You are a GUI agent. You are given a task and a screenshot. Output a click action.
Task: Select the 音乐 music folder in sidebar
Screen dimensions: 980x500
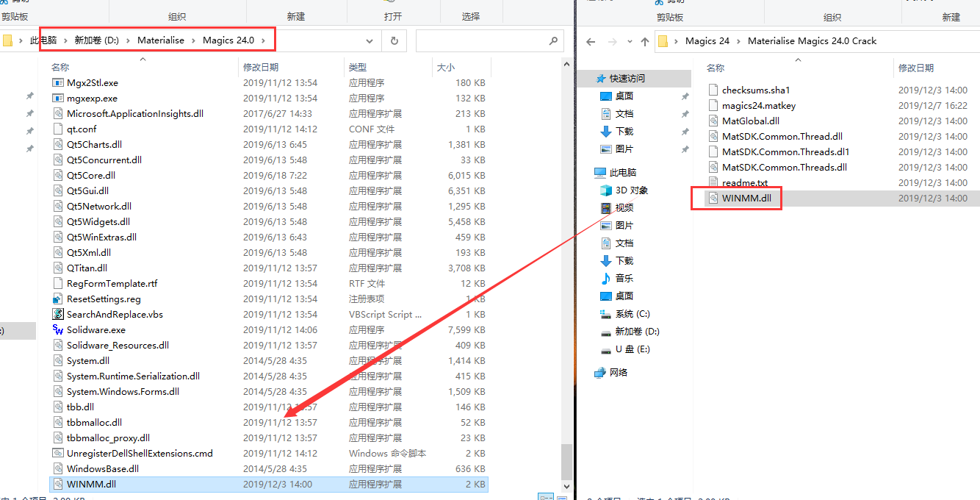point(624,279)
